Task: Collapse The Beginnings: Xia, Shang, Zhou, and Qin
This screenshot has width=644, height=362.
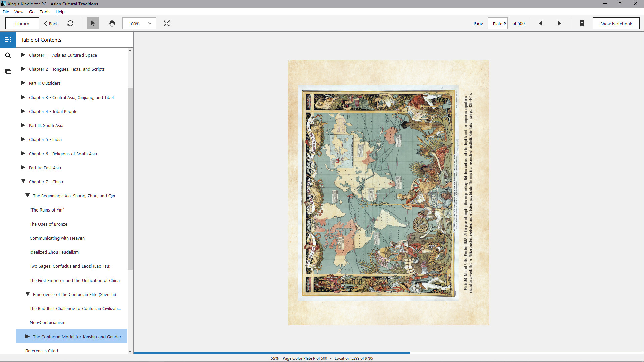Action: [28, 195]
